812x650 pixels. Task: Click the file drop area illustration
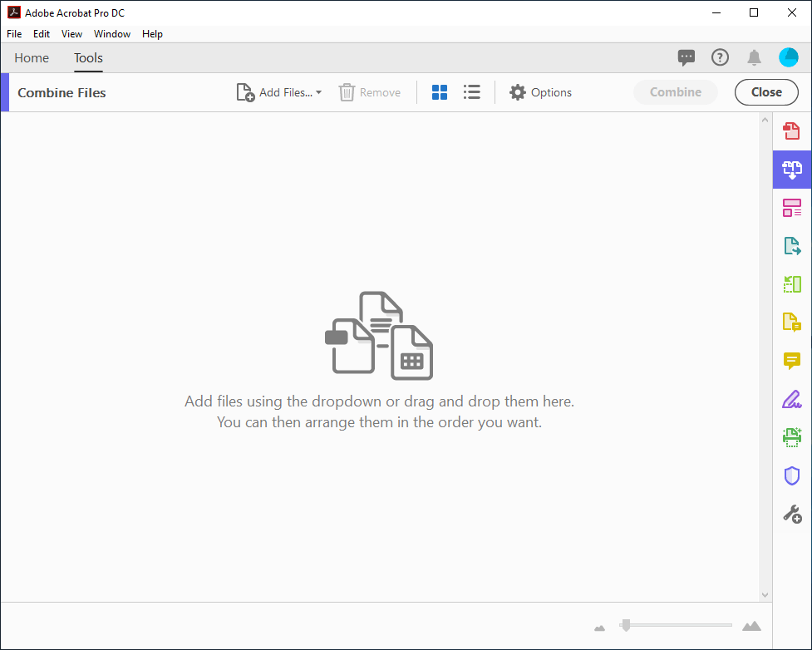(379, 336)
